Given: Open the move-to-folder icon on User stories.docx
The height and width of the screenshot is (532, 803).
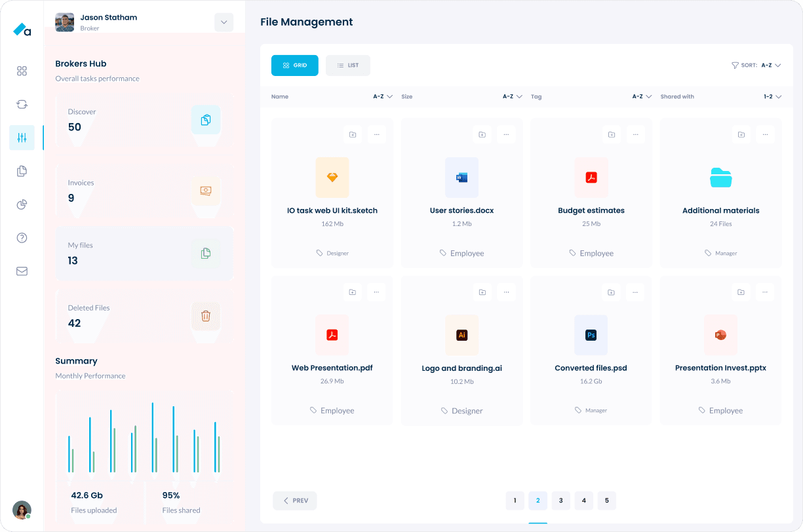Looking at the screenshot, I should coord(482,134).
